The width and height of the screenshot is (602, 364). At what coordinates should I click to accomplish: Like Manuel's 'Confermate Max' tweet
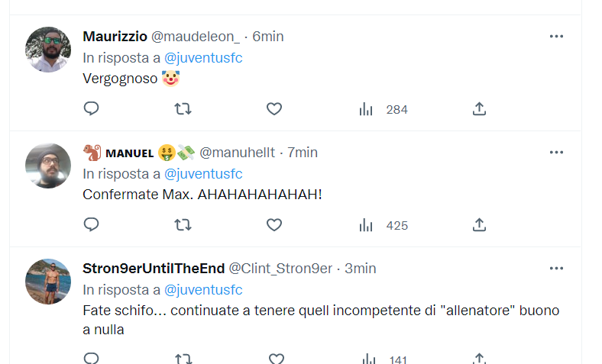tap(274, 225)
